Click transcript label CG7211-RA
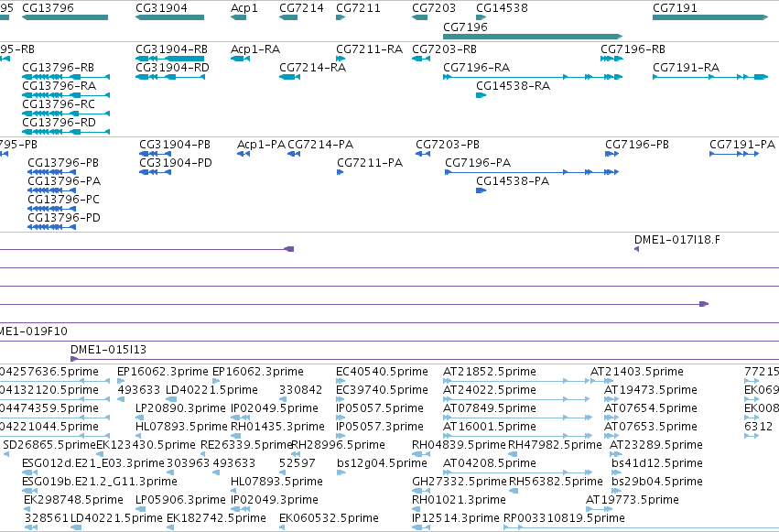779x532 pixels. pos(369,49)
